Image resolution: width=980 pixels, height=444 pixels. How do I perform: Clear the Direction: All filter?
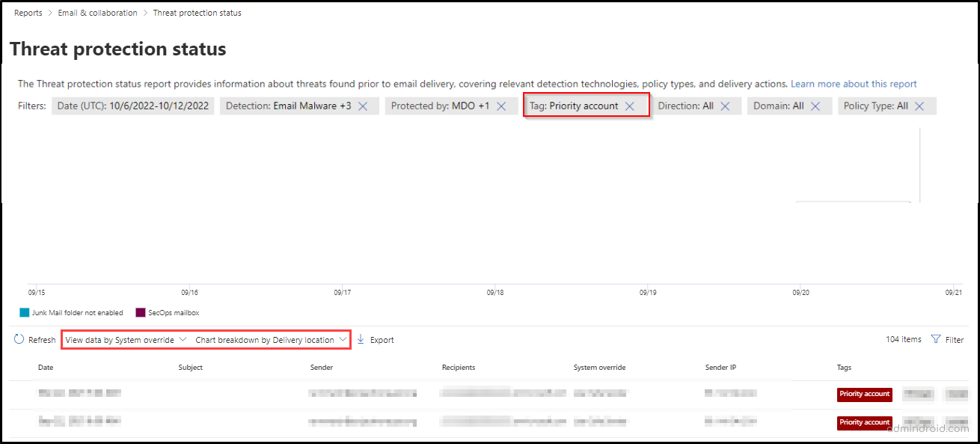pyautogui.click(x=724, y=106)
